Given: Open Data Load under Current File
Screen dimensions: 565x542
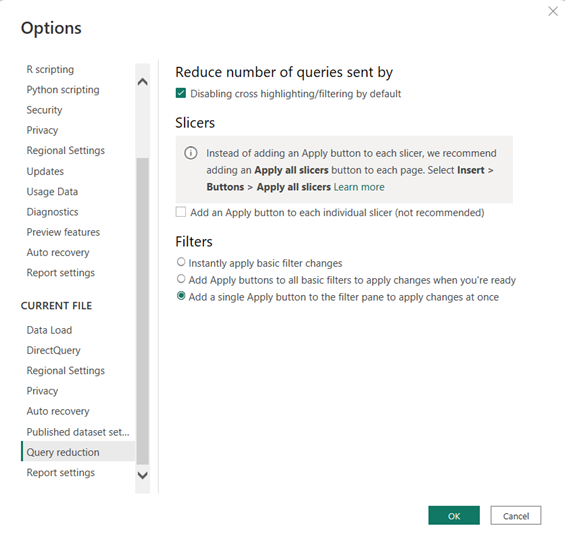Looking at the screenshot, I should tap(49, 330).
